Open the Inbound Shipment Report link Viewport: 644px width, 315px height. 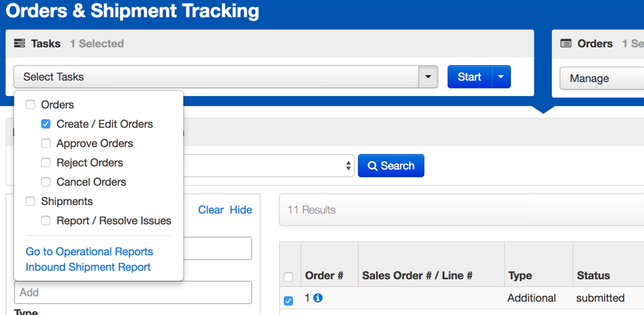[88, 267]
